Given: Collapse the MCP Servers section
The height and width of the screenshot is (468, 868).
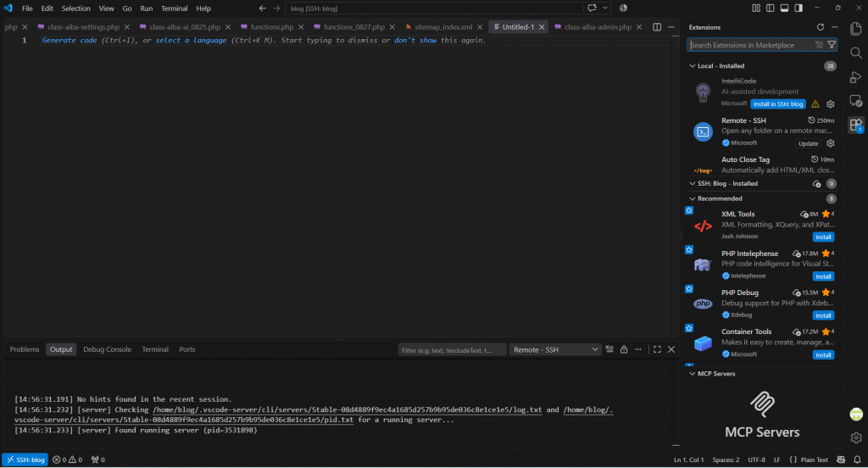Looking at the screenshot, I should (x=692, y=374).
